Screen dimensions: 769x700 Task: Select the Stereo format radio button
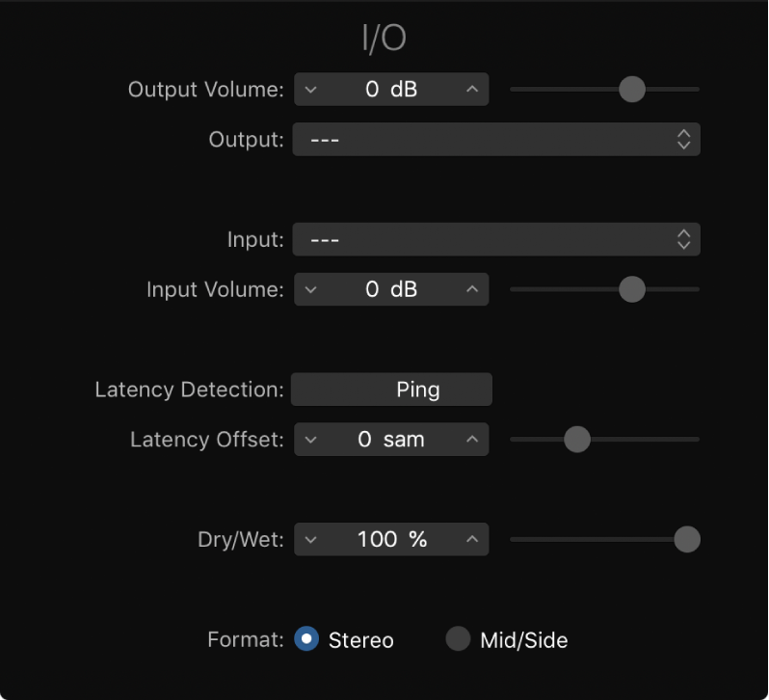tap(306, 639)
